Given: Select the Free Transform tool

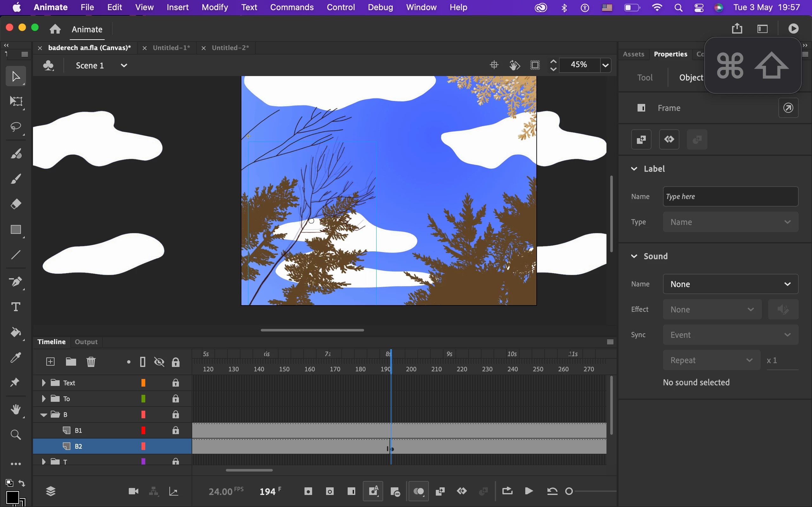Looking at the screenshot, I should (x=16, y=101).
